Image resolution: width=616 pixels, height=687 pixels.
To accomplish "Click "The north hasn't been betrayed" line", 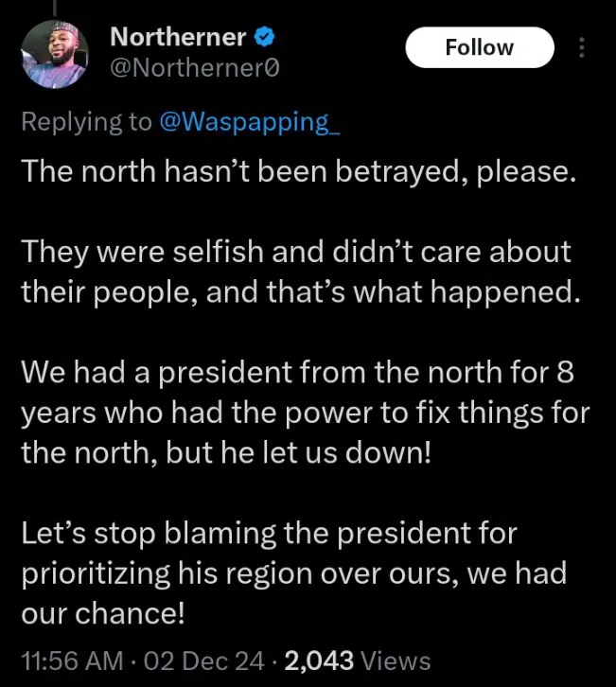I will click(298, 171).
